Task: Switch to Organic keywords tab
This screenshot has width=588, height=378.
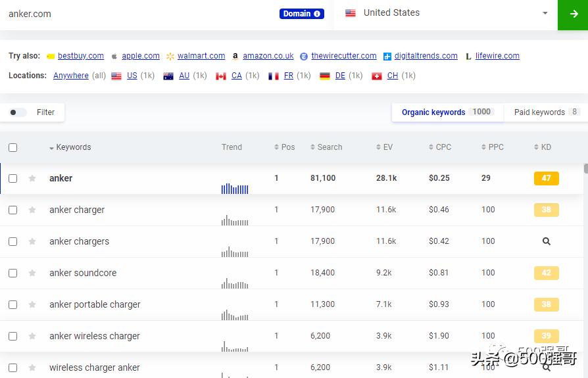Action: pos(448,112)
